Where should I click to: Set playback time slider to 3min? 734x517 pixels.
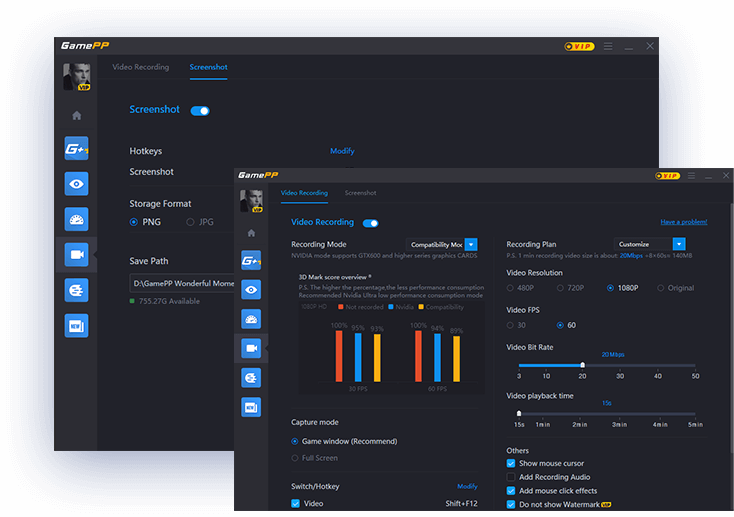pos(619,414)
